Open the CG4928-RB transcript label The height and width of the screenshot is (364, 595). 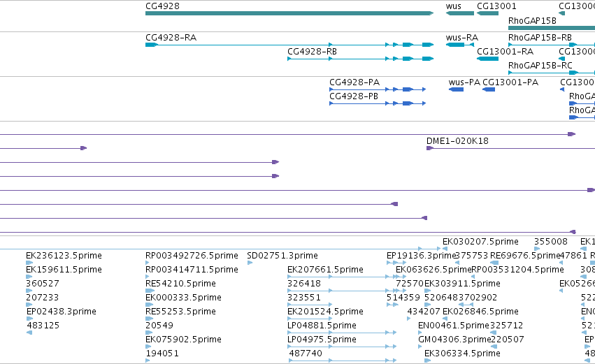(x=312, y=52)
